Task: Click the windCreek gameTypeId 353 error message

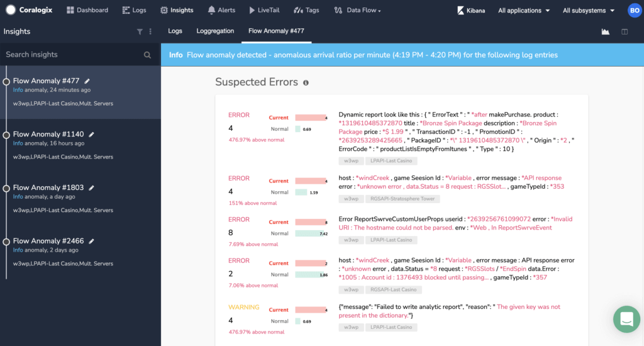Action: [451, 182]
